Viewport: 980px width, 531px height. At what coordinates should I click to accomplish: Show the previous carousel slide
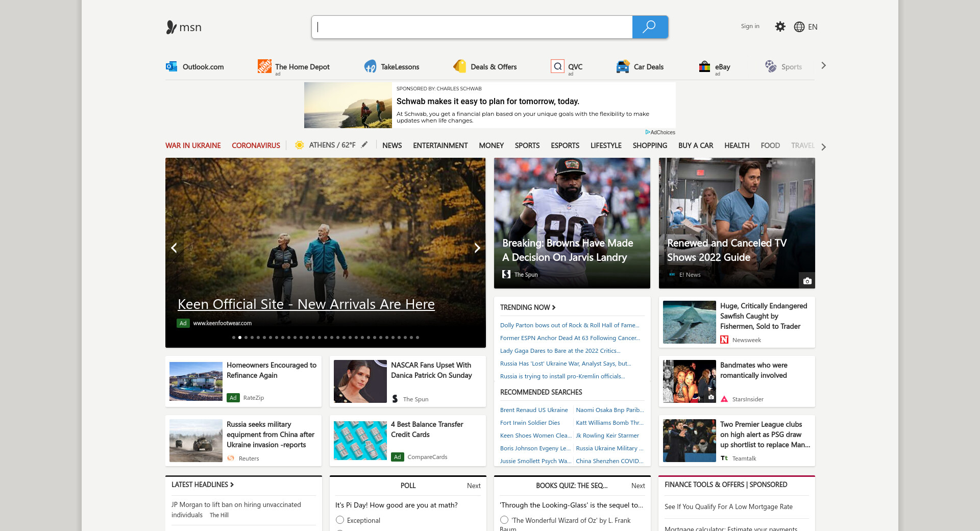[174, 248]
